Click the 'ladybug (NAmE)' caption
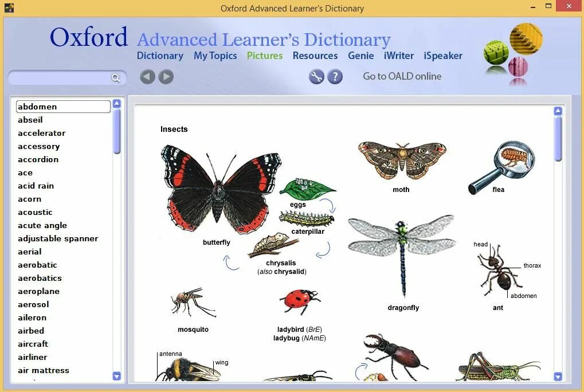This screenshot has width=584, height=392. pyautogui.click(x=299, y=338)
